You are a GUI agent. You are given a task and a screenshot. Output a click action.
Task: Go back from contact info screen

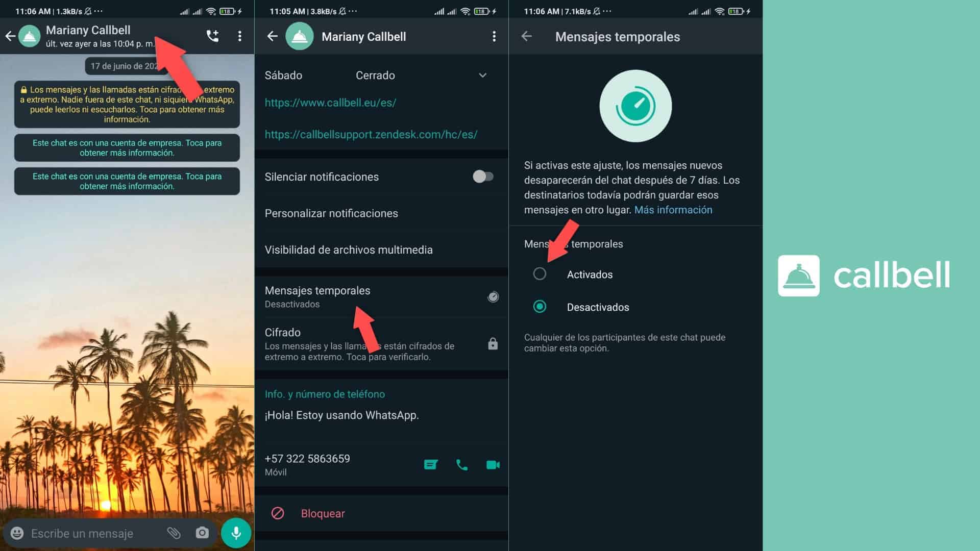click(273, 36)
